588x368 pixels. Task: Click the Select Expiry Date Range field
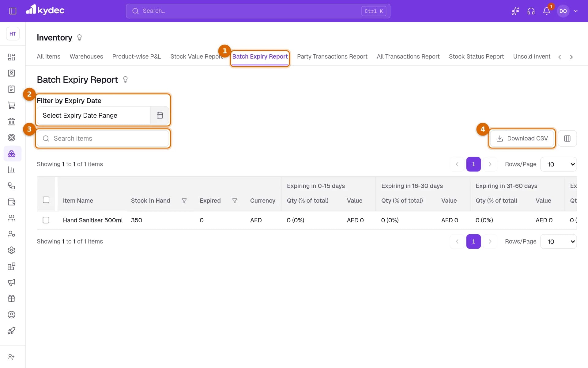[x=94, y=115]
